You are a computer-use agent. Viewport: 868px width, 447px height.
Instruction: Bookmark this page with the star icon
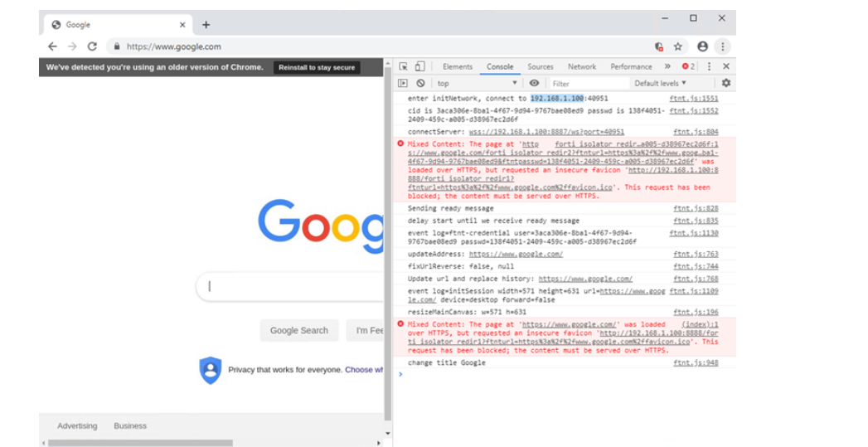click(x=677, y=46)
